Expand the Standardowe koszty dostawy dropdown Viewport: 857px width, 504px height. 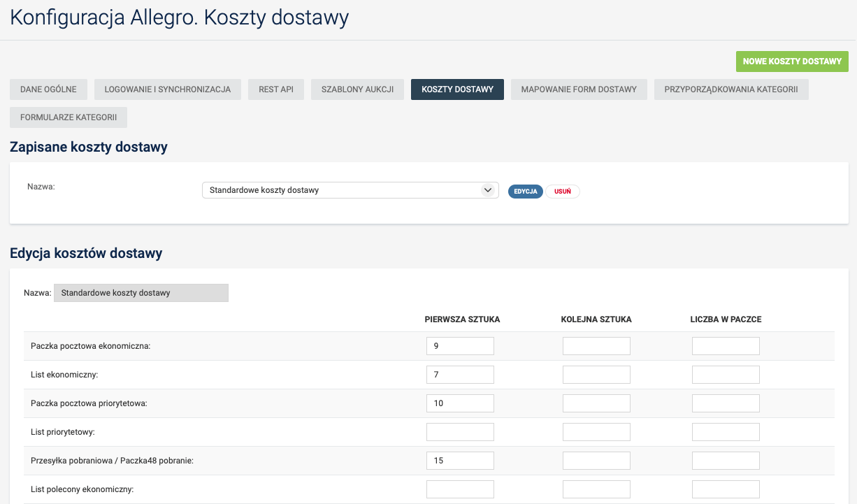350,190
